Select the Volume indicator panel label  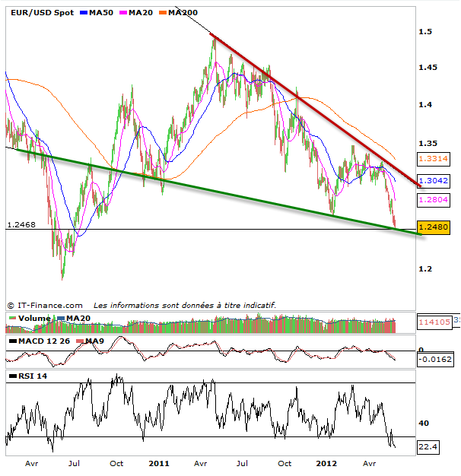pyautogui.click(x=32, y=318)
